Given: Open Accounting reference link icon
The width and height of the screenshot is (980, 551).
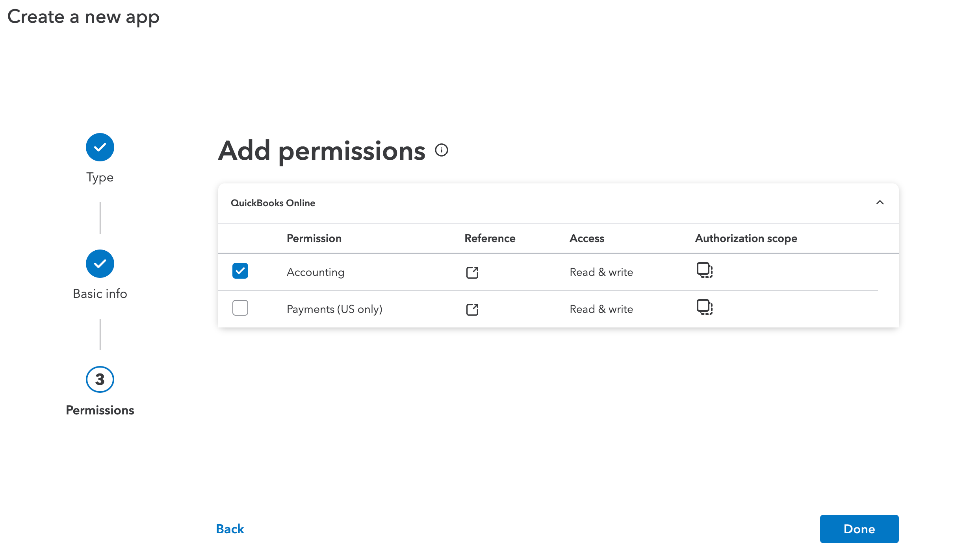Looking at the screenshot, I should pos(472,272).
